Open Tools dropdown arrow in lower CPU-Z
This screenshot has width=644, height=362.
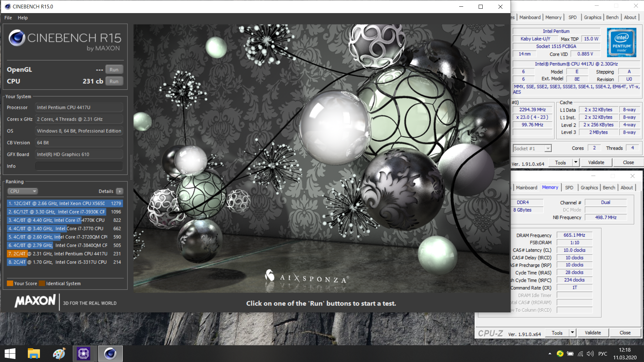573,333
